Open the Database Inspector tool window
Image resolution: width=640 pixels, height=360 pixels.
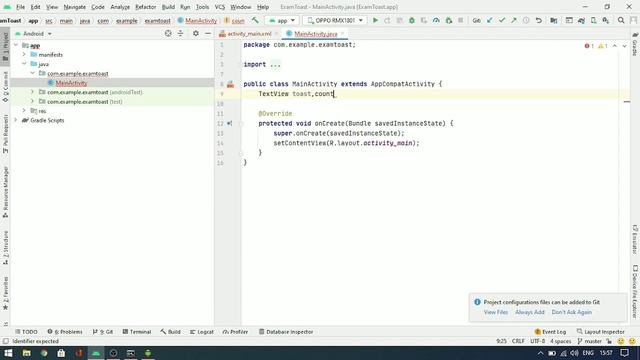pos(286,332)
